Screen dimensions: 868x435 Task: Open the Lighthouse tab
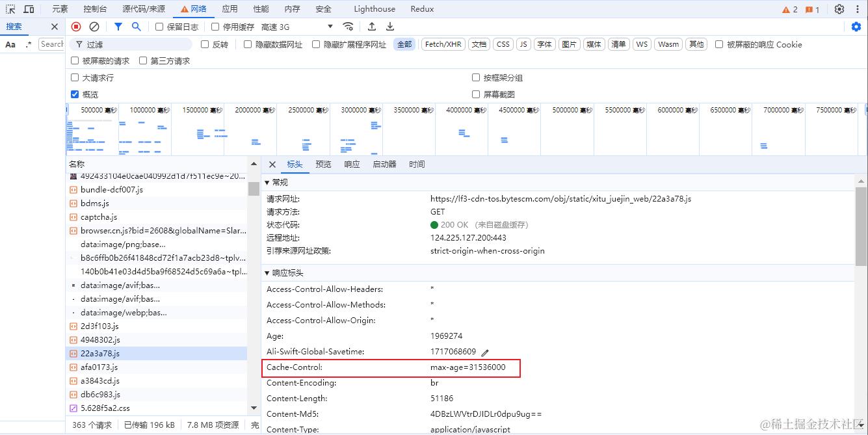coord(375,9)
